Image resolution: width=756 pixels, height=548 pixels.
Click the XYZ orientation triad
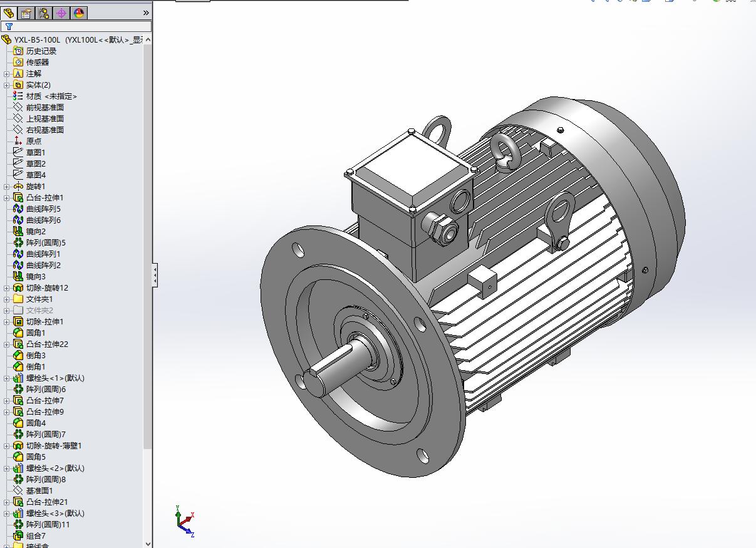185,520
